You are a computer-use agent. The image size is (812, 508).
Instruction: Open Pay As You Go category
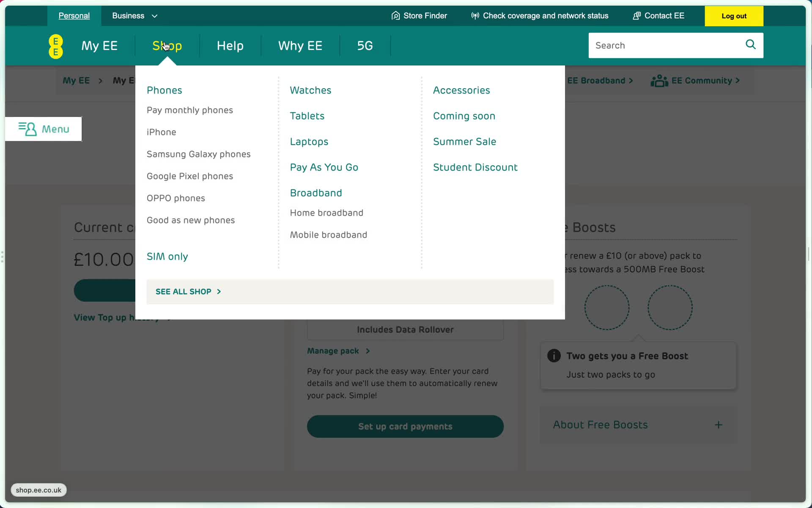(x=324, y=167)
